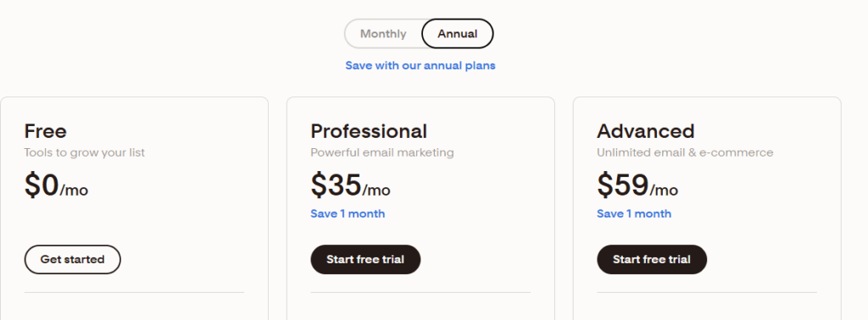Click 'Save 1 month' under Advanced
This screenshot has height=320, width=868.
coord(634,214)
